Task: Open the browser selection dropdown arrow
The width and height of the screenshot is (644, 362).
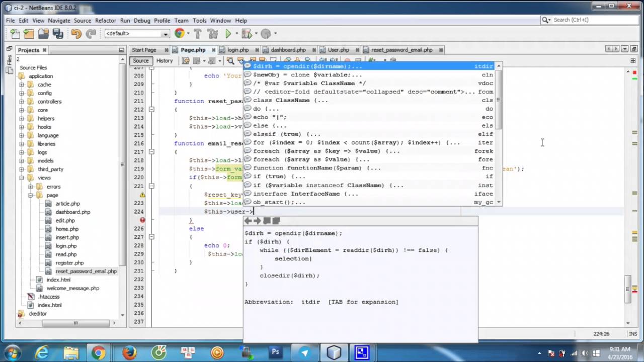Action: pyautogui.click(x=188, y=34)
